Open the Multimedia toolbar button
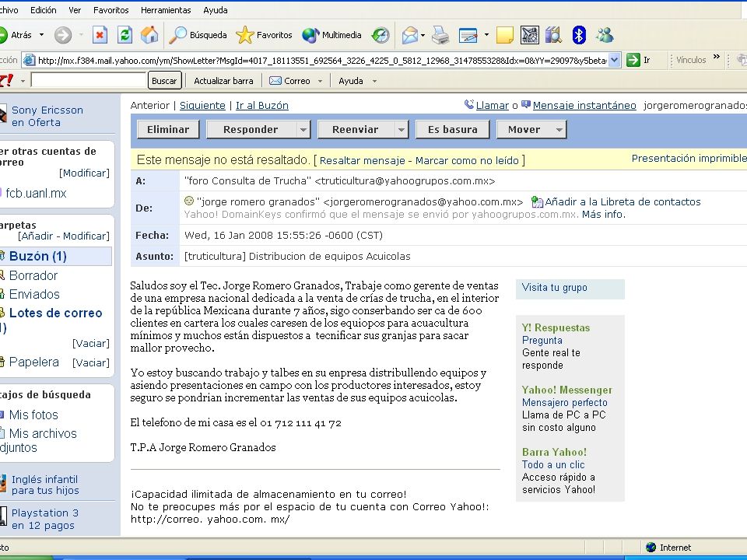Viewport: 747px width, 560px height. (331, 35)
